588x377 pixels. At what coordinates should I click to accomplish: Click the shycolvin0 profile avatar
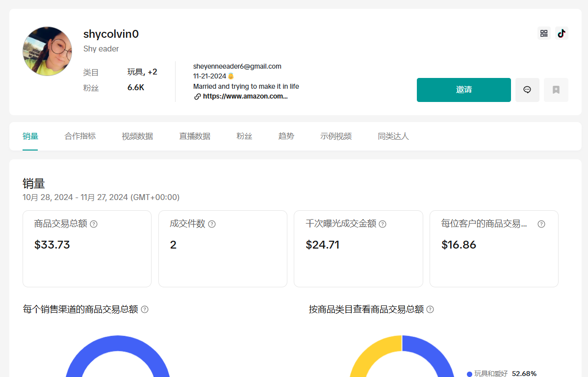(47, 51)
